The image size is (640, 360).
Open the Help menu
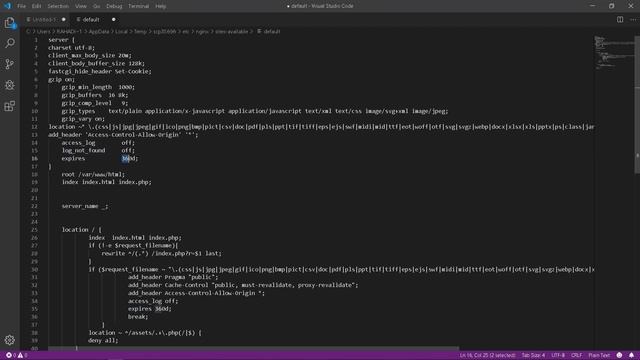tap(160, 6)
